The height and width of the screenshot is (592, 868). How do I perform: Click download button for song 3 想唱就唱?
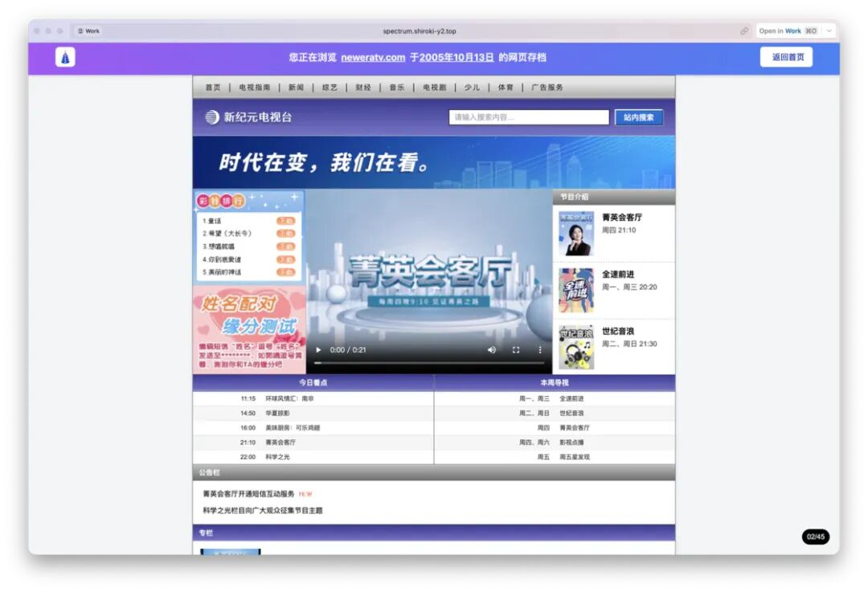[285, 247]
